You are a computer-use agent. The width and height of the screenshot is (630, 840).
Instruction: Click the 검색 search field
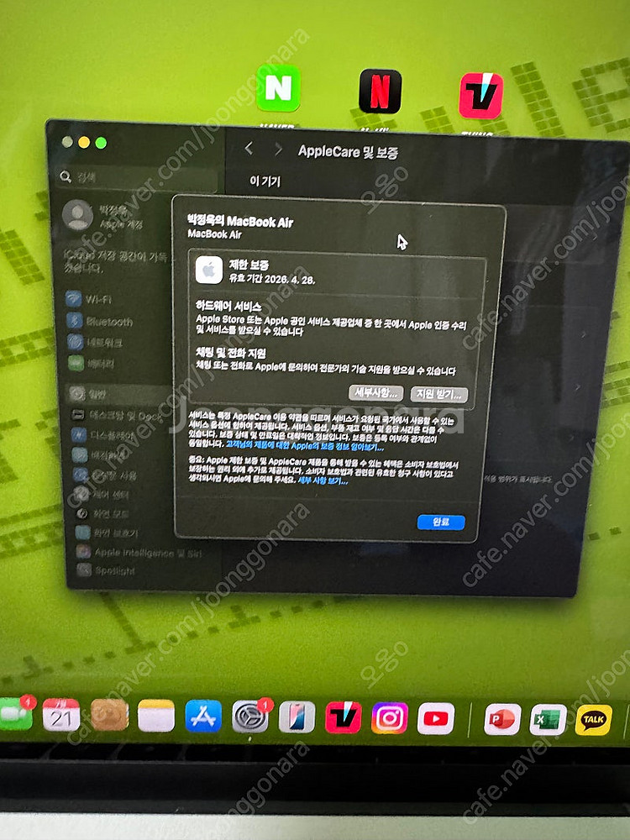tap(138, 178)
